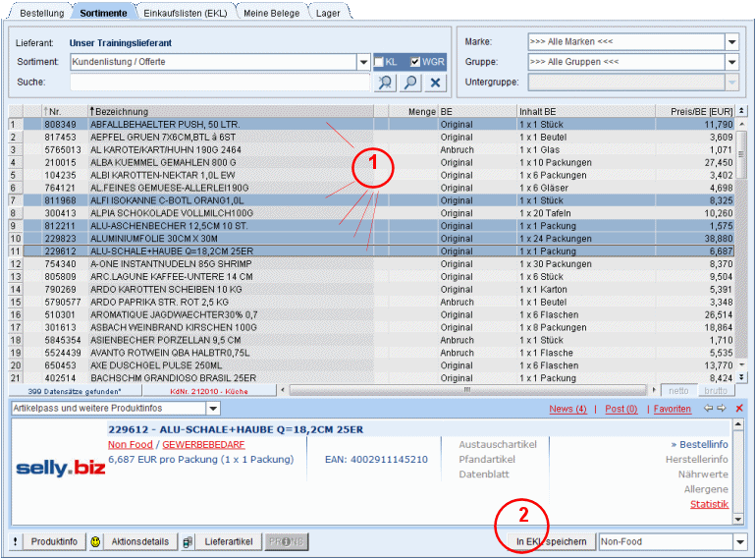Screen dimensions: 756x559
Task: Click the In EKL speichern button
Action: [x=552, y=542]
